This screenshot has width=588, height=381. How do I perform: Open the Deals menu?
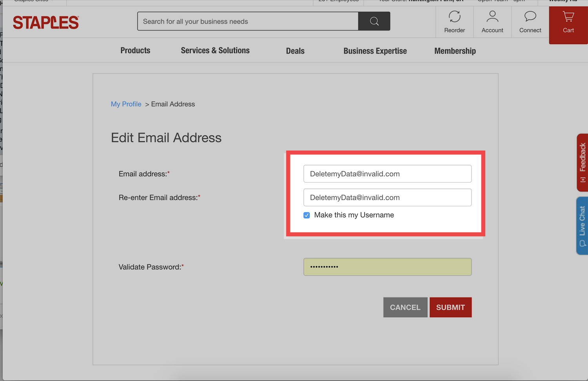[x=295, y=51]
